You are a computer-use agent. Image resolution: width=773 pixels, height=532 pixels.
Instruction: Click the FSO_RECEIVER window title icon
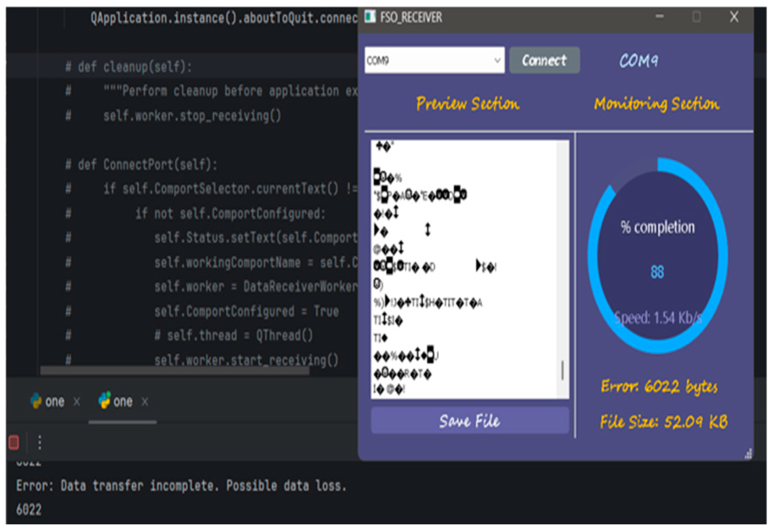370,17
